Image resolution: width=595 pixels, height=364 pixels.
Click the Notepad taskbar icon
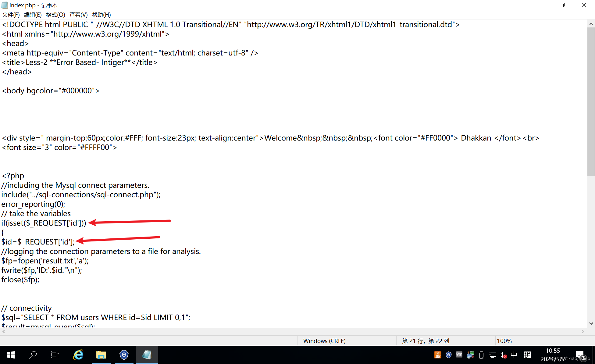point(147,355)
